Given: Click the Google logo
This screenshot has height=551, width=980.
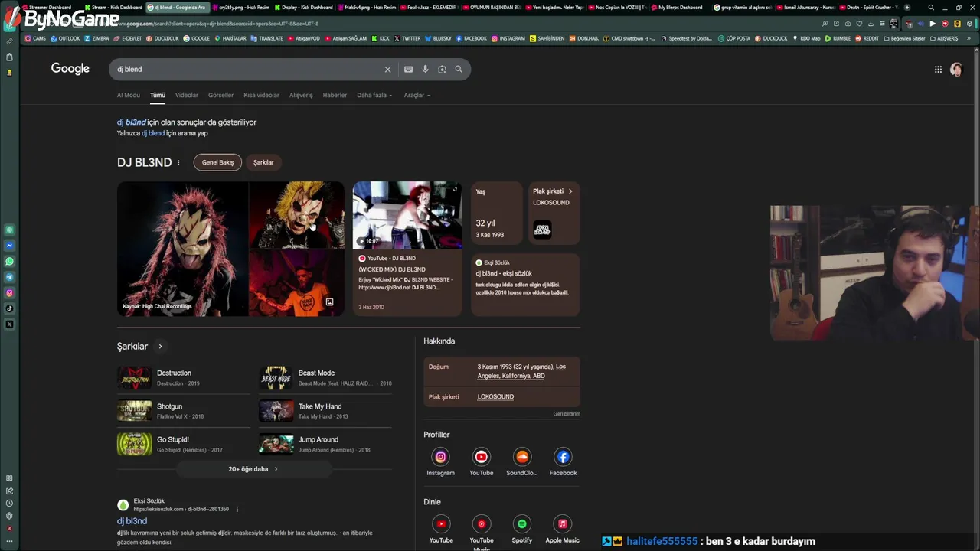Looking at the screenshot, I should 70,69.
